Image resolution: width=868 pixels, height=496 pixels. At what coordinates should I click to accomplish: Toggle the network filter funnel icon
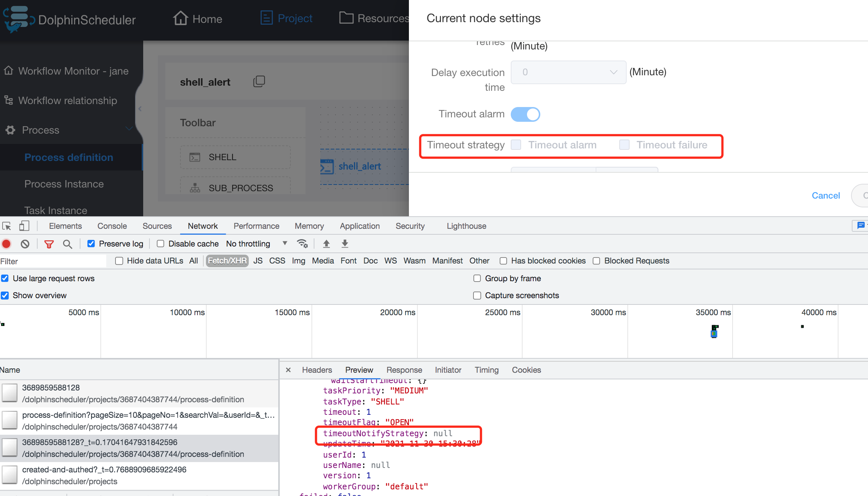pyautogui.click(x=49, y=244)
